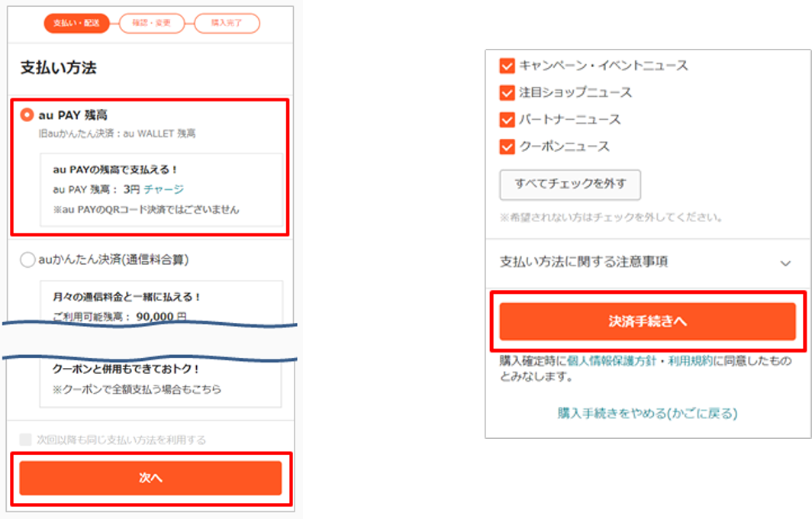Click 購入手続きをやめる(かごに戻る) link
The image size is (812, 519).
tap(647, 414)
